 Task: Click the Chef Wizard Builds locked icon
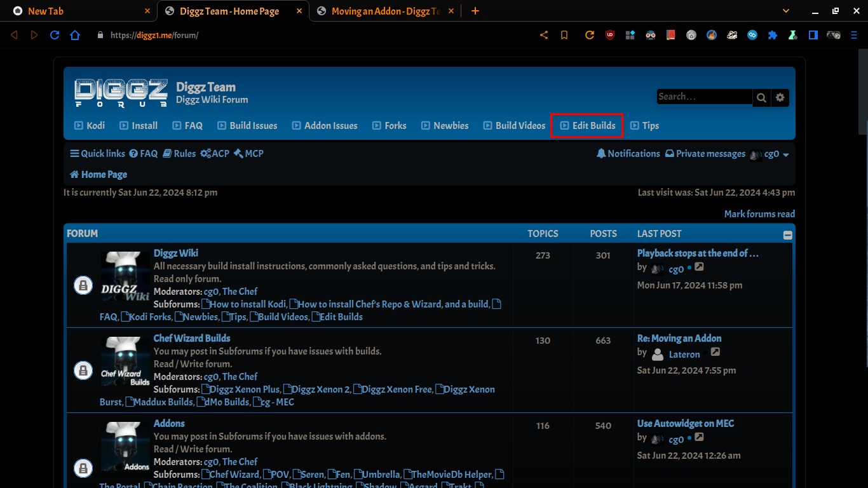point(83,370)
